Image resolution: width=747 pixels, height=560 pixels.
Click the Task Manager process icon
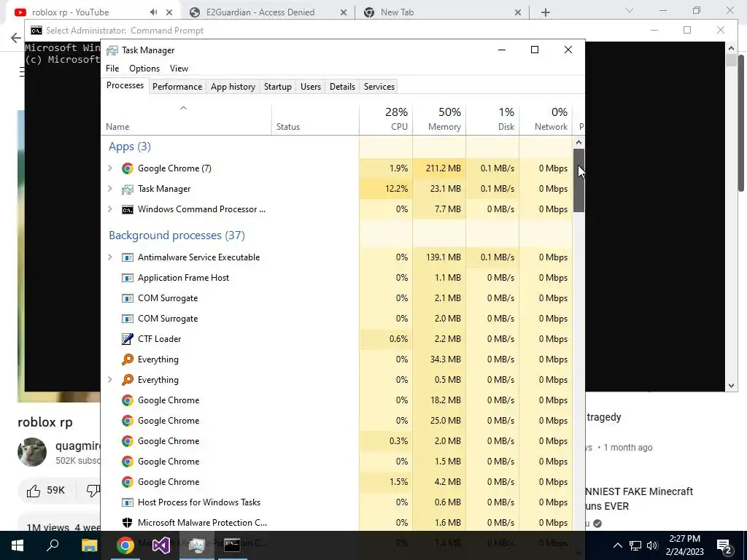127,189
